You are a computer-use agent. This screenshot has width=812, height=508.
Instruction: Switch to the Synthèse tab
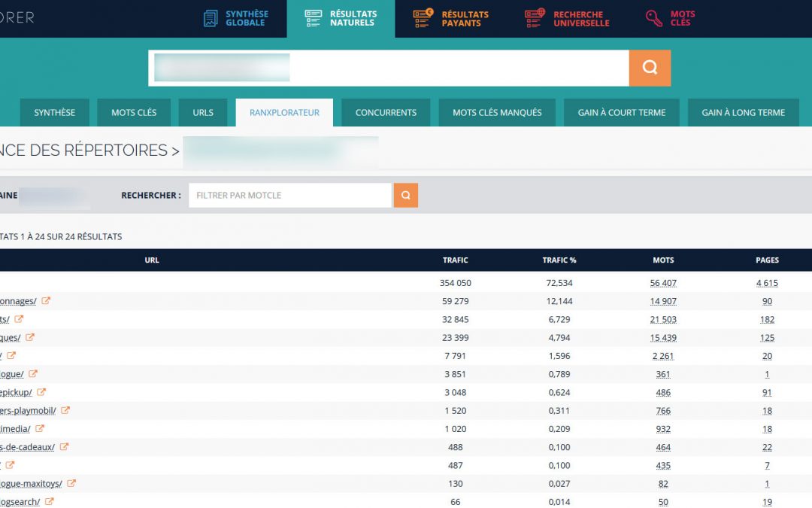54,112
